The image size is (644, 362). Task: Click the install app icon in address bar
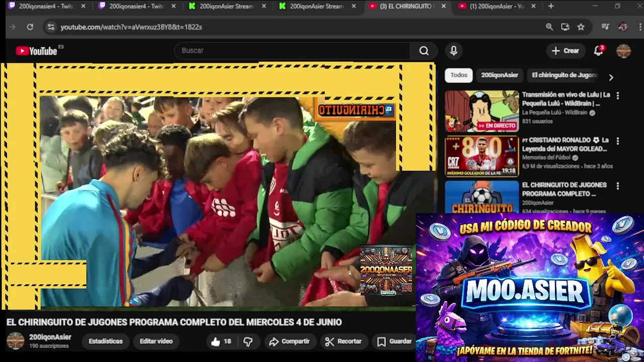pyautogui.click(x=565, y=27)
